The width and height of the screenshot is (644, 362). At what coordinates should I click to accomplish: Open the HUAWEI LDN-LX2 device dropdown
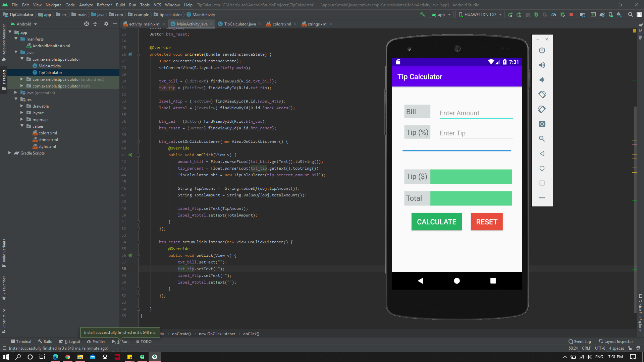(x=480, y=14)
